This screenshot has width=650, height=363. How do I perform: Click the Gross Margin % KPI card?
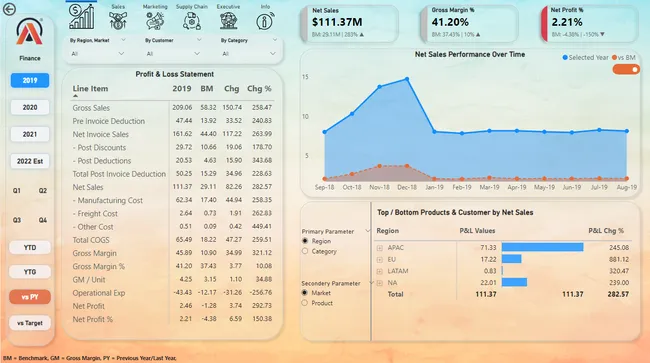point(469,23)
